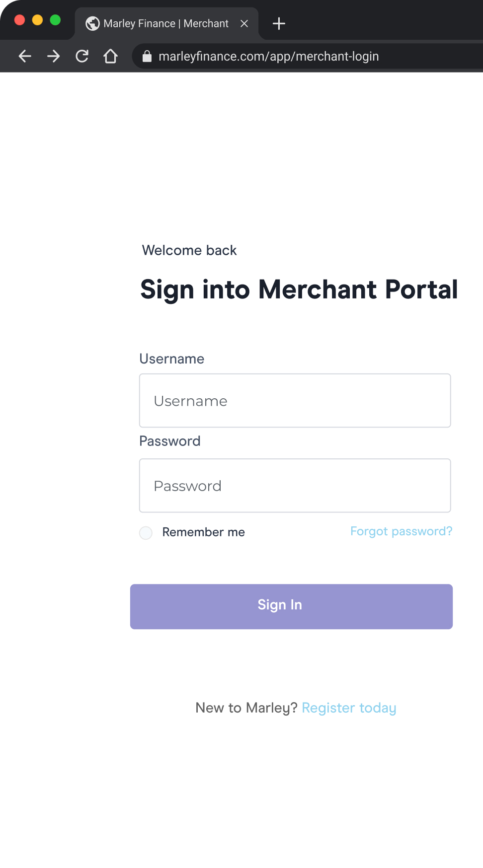Follow the Register today link
Image resolution: width=483 pixels, height=868 pixels.
pos(349,708)
